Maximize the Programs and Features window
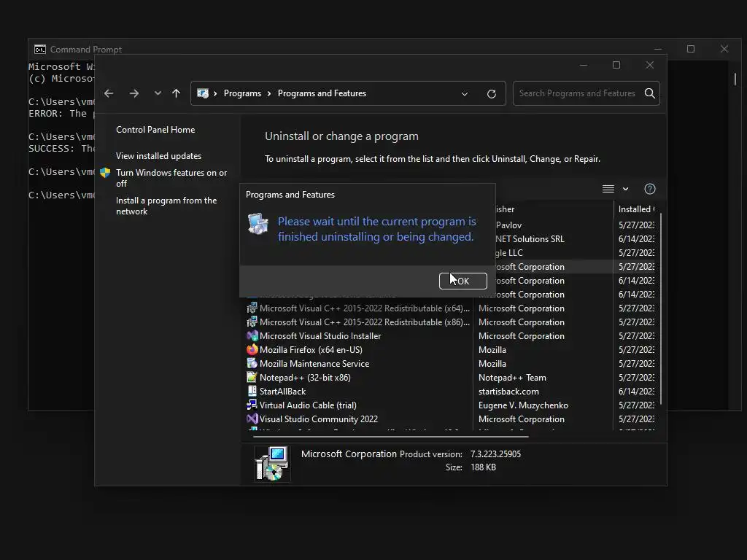 tap(616, 65)
